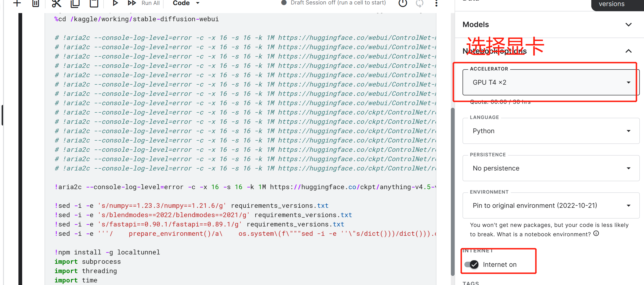
Task: Paste cell using clipboard icon
Action: [x=94, y=3]
